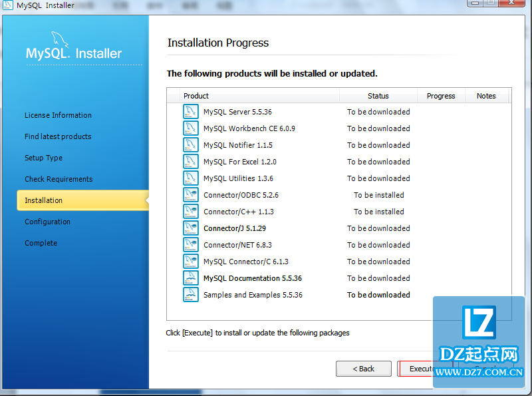This screenshot has width=532, height=396.
Task: Minimize the MySQL Installer window
Action: click(x=475, y=3)
